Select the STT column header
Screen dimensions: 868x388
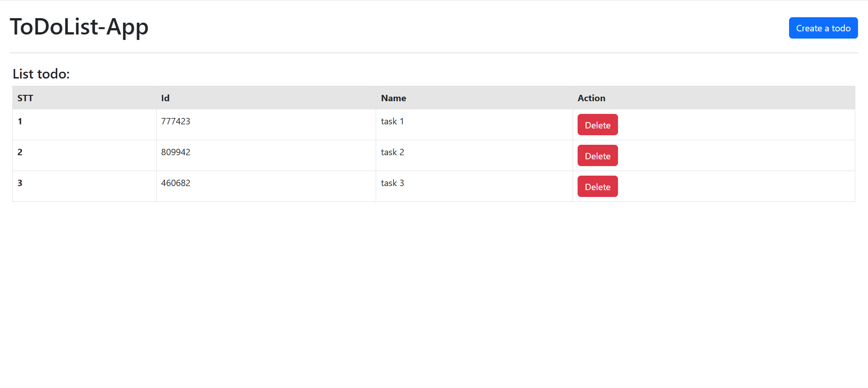click(25, 98)
